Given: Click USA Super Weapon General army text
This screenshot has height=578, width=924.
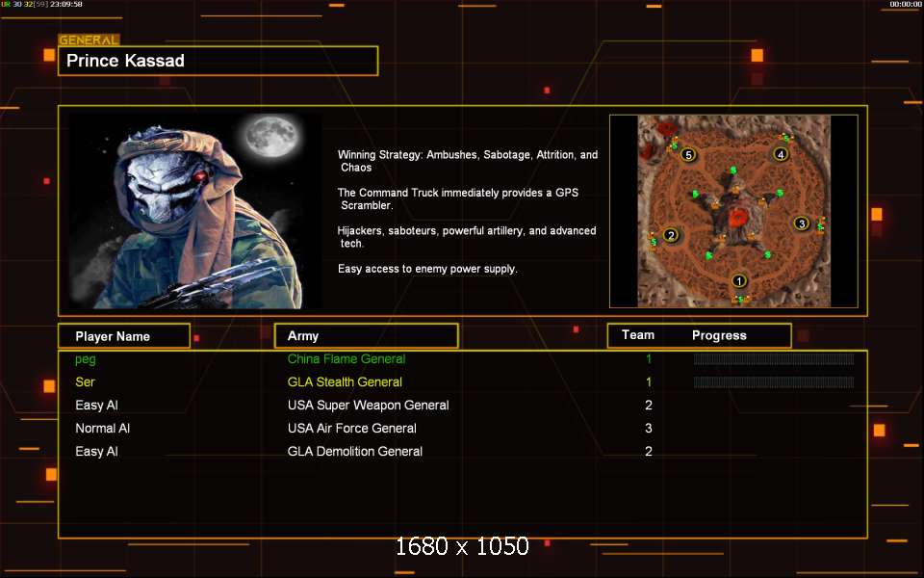Looking at the screenshot, I should [369, 406].
